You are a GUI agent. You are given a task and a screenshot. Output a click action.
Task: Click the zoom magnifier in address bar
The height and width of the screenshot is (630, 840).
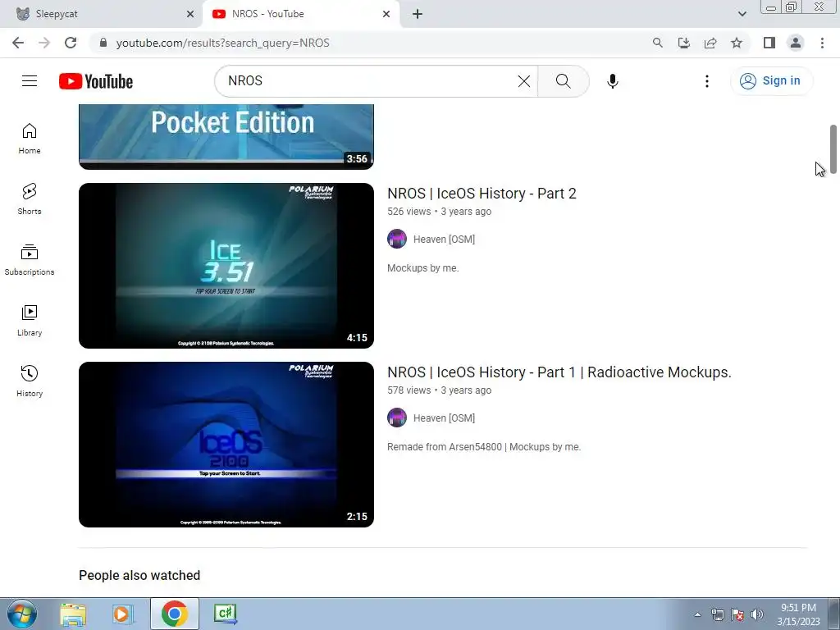pyautogui.click(x=657, y=43)
